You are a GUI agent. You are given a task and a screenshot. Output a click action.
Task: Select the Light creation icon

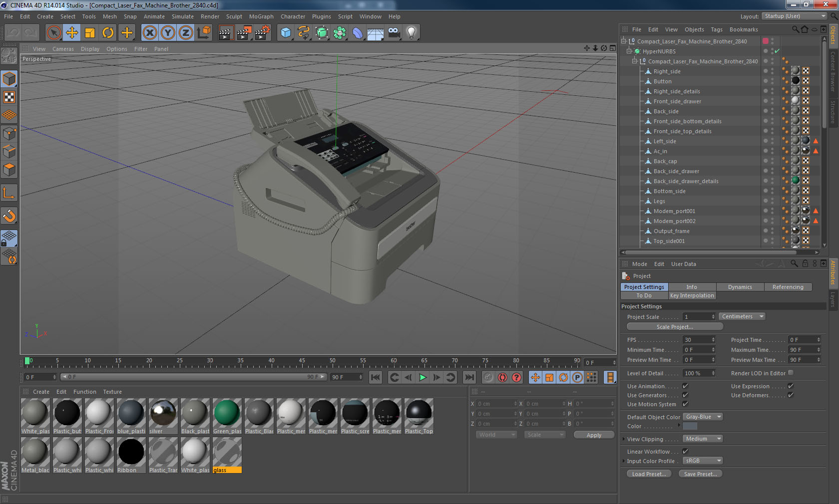pos(411,32)
